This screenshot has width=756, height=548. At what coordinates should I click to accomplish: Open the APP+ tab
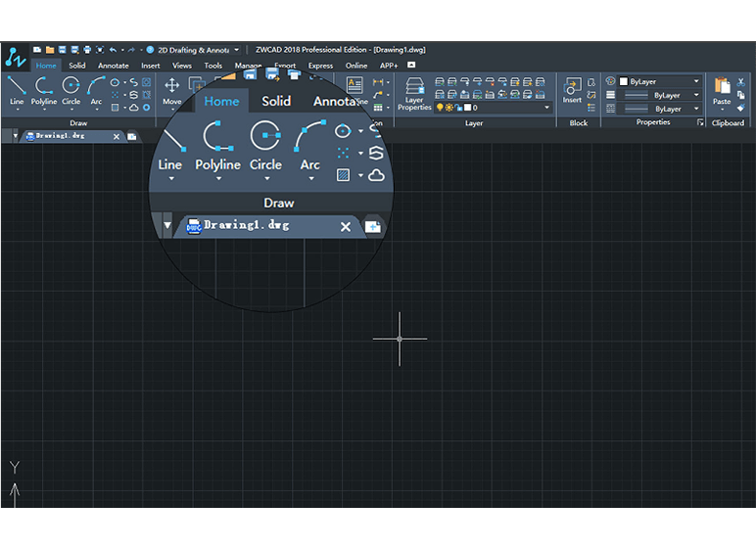390,66
